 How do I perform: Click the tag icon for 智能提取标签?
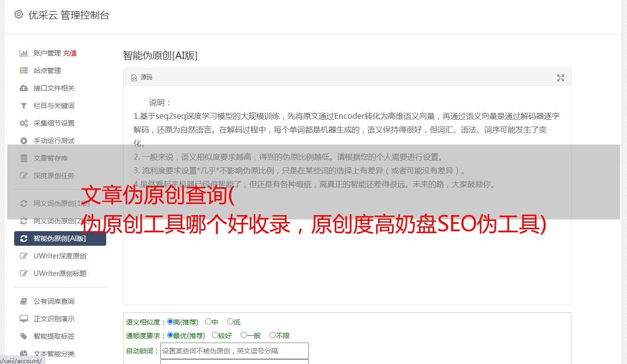point(23,336)
